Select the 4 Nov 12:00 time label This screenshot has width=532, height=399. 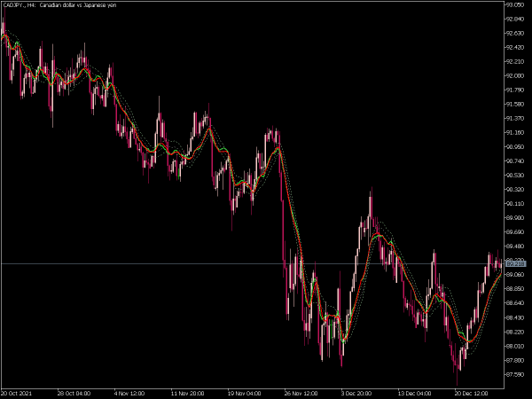(x=129, y=394)
